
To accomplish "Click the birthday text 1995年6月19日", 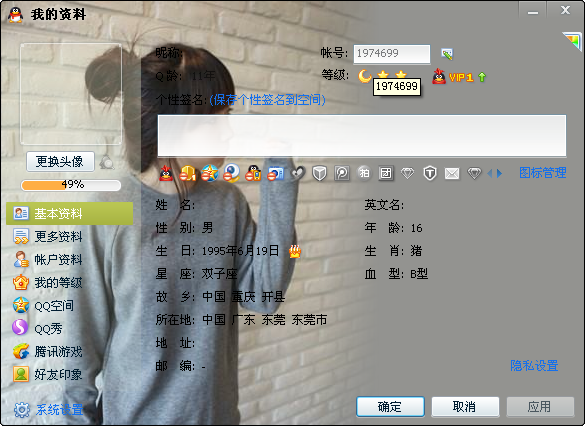I will pos(241,251).
